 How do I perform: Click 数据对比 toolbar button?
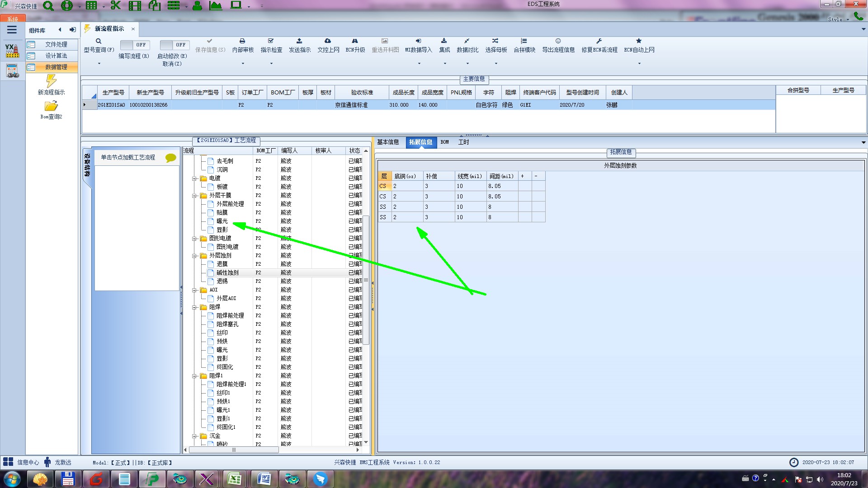[467, 46]
